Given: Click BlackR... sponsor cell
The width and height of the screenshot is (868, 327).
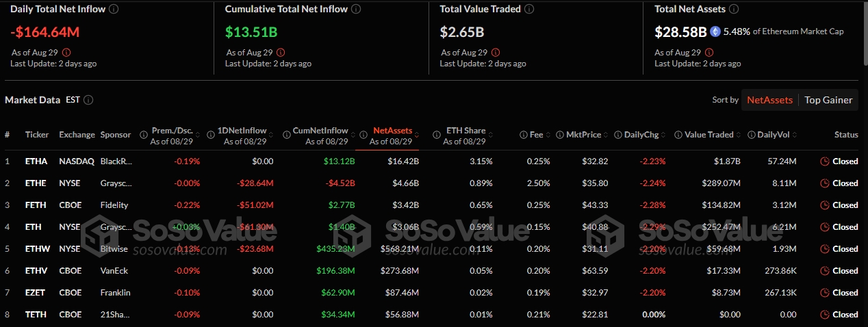Looking at the screenshot, I should pyautogui.click(x=115, y=161).
